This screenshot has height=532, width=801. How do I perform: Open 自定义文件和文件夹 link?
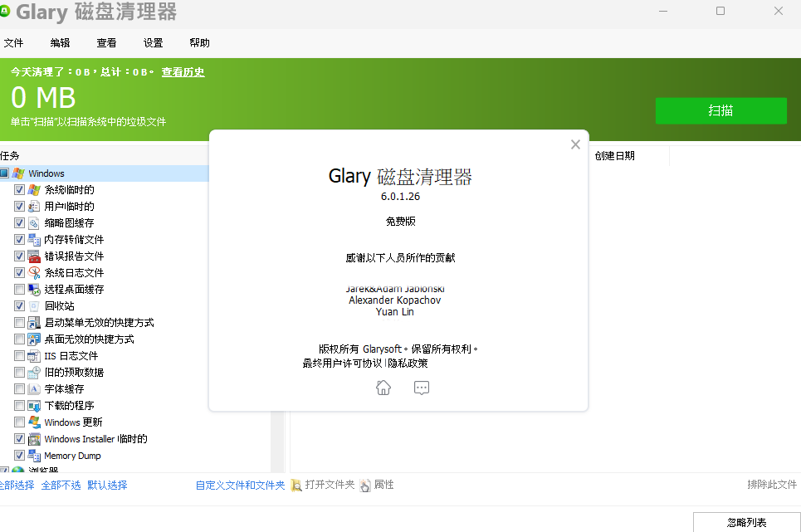[x=240, y=485]
